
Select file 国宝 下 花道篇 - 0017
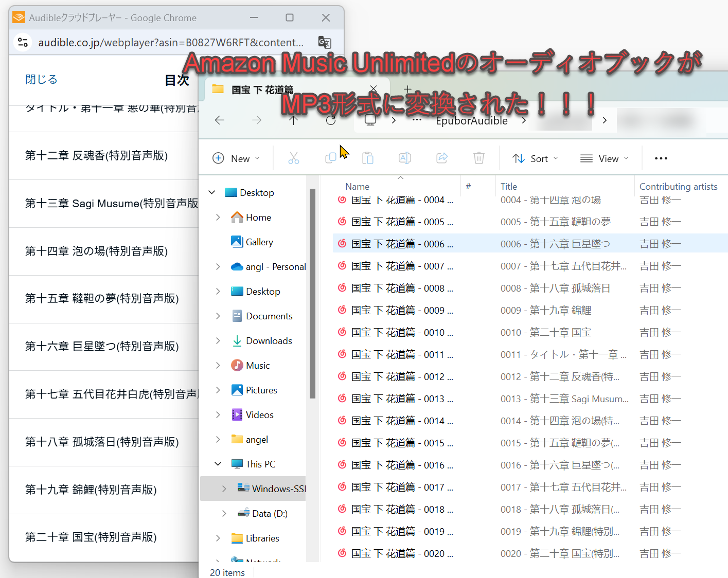point(402,487)
